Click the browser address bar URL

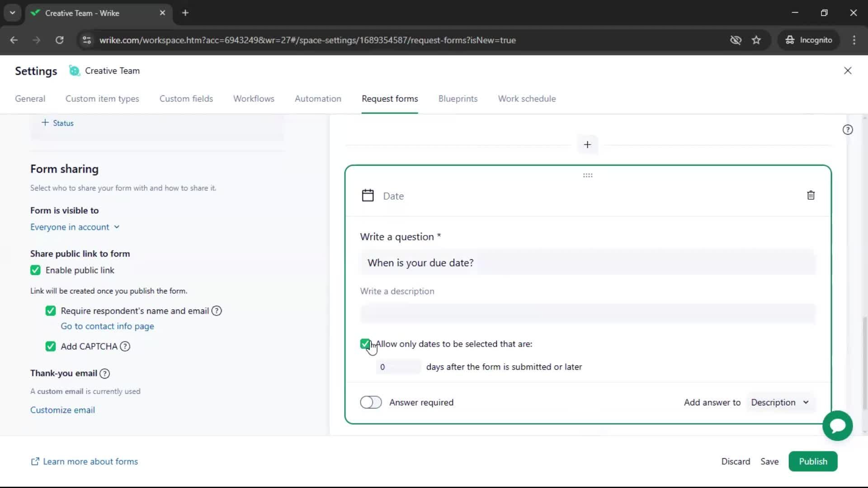click(307, 40)
